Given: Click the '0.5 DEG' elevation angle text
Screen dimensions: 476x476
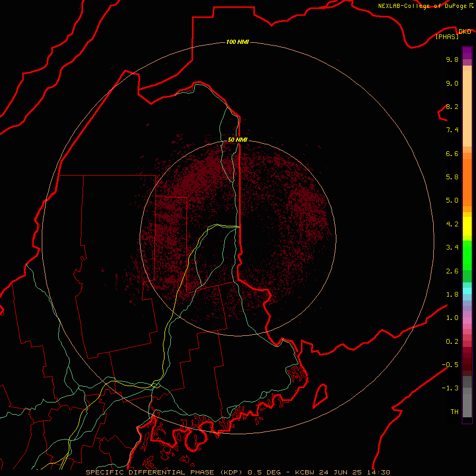Looking at the screenshot, I should point(263,472).
